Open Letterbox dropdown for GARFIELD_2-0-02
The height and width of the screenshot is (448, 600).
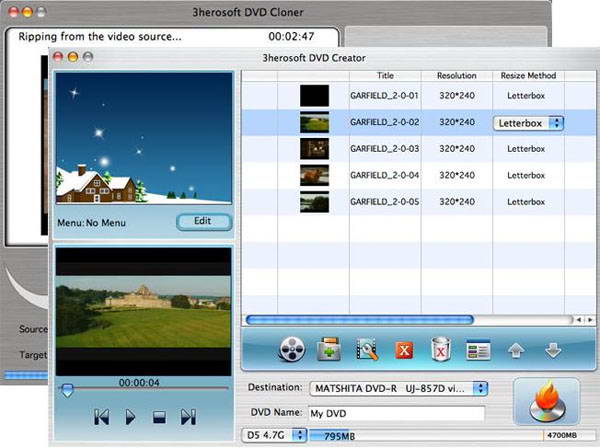pyautogui.click(x=528, y=123)
